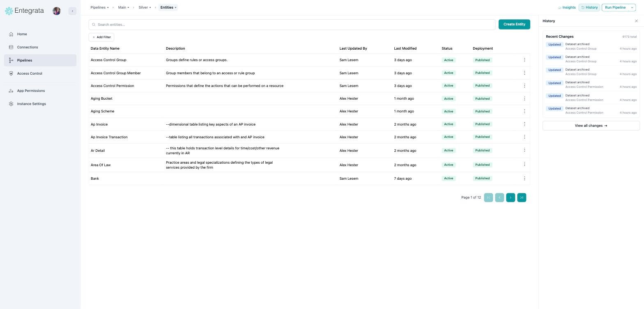Open the Aging Bucket entity
This screenshot has width=644, height=309.
(101, 98)
